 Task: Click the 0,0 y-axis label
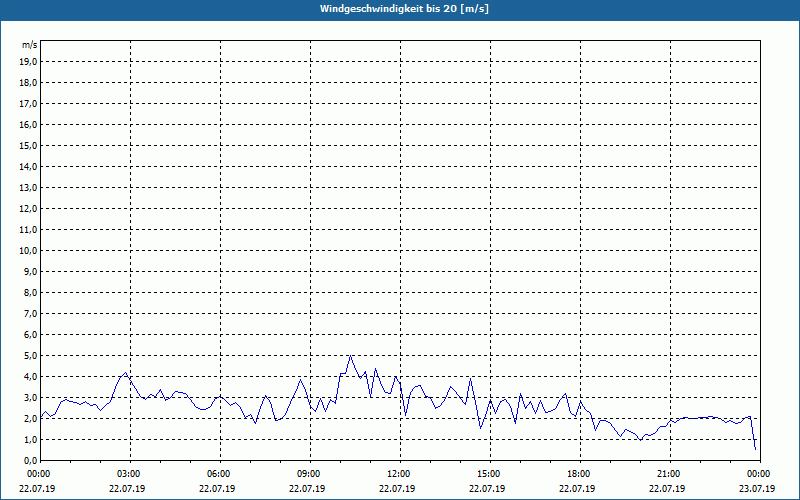coord(30,461)
